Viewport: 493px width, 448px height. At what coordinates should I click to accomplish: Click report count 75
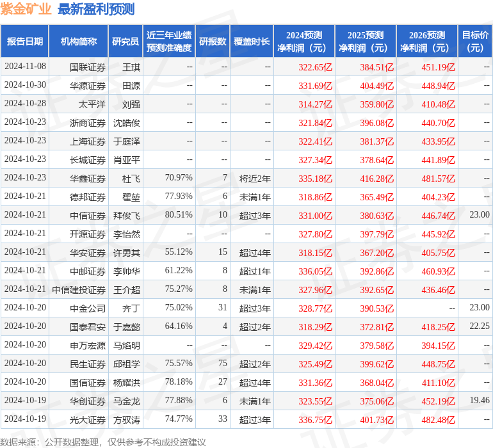pyautogui.click(x=223, y=363)
